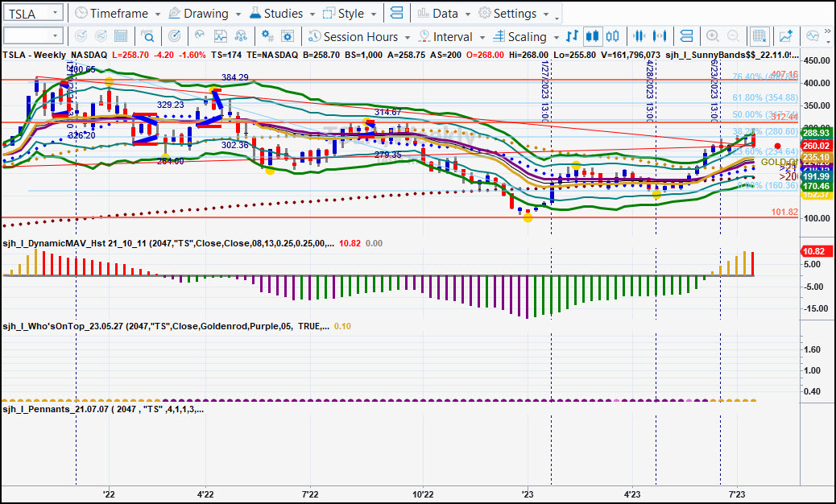Click the linked wave nodes icon
This screenshot has width=836, height=504.
pos(241,36)
